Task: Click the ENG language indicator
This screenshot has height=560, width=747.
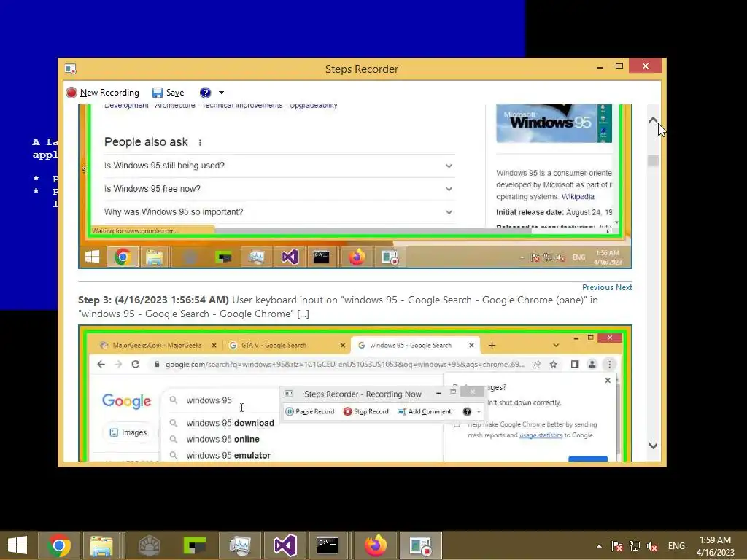Action: click(x=676, y=546)
